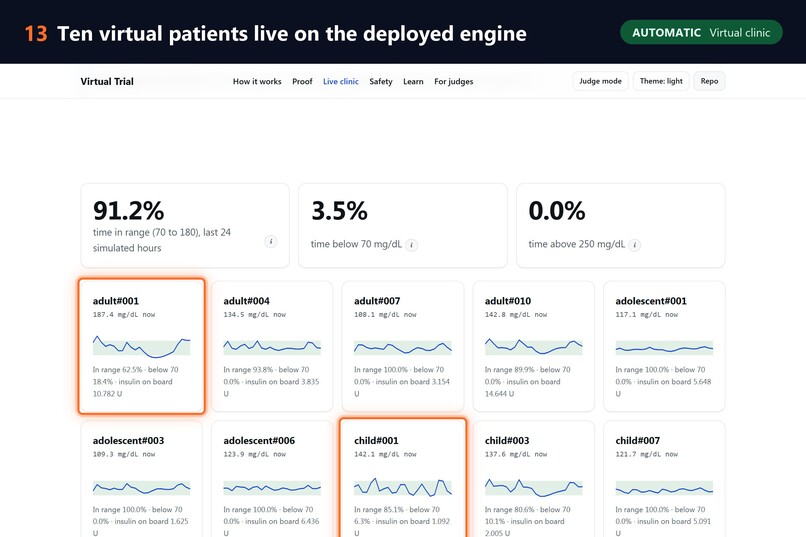The height and width of the screenshot is (537, 806).
Task: Go to the Proof section
Action: [302, 81]
